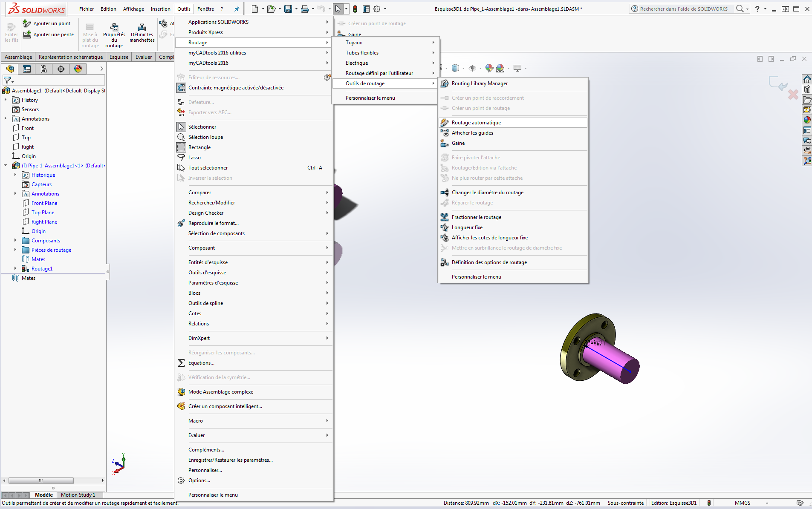This screenshot has height=509, width=812.
Task: Click Rebuild traffic light icon
Action: (x=355, y=9)
